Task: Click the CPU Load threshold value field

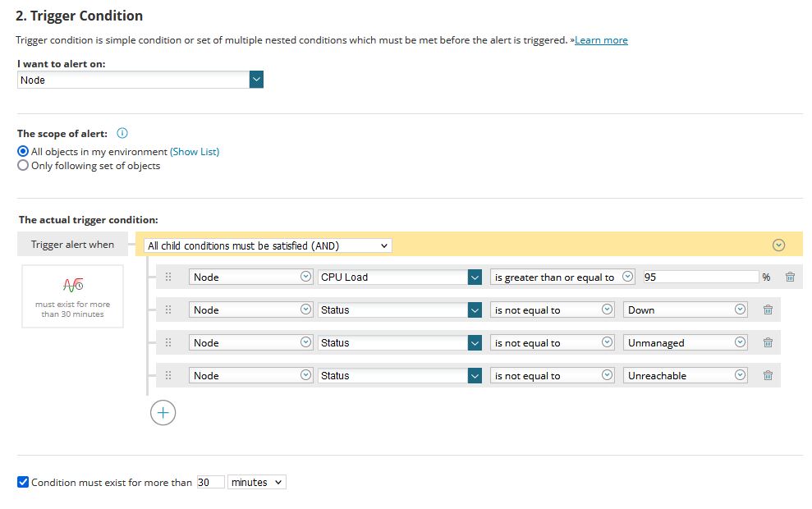Action: [x=700, y=277]
